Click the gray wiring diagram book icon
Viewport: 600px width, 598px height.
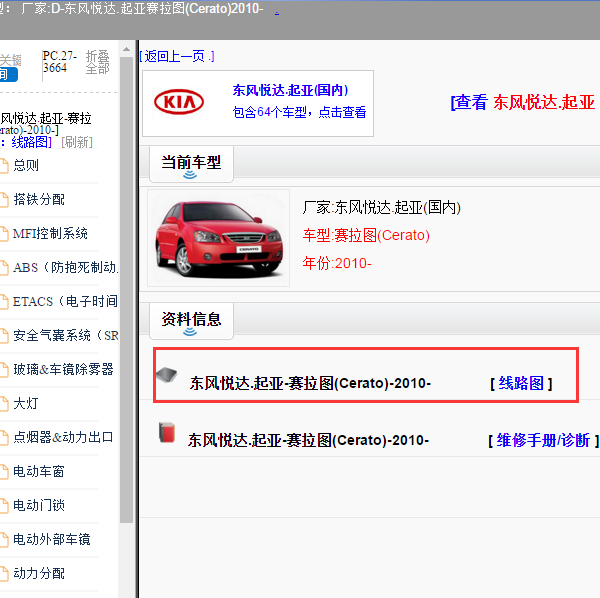click(x=166, y=375)
